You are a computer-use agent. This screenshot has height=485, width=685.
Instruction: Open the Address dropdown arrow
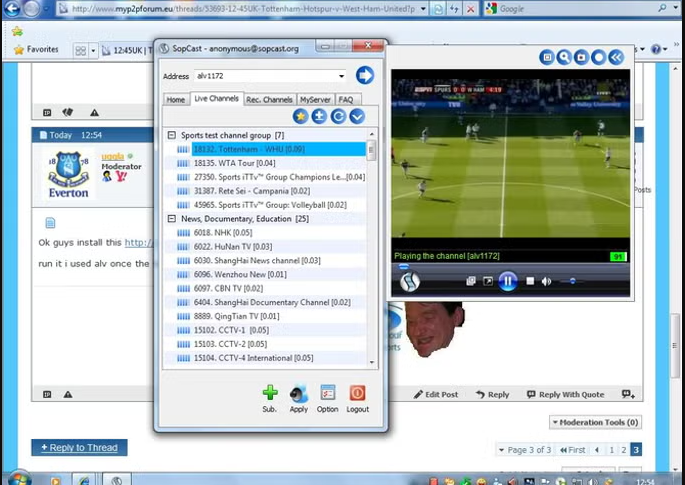pos(341,76)
